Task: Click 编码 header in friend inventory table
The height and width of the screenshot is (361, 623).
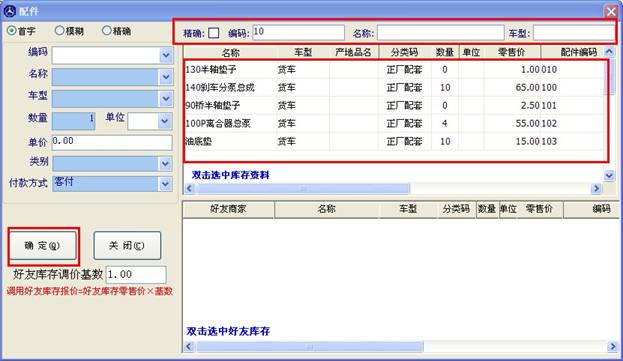Action: [x=591, y=209]
